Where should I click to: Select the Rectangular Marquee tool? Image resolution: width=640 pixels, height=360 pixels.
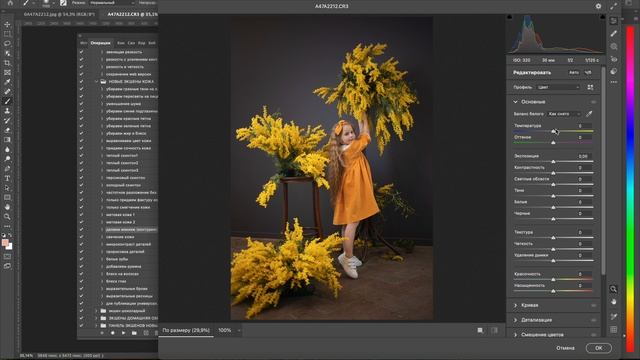tap(7, 34)
